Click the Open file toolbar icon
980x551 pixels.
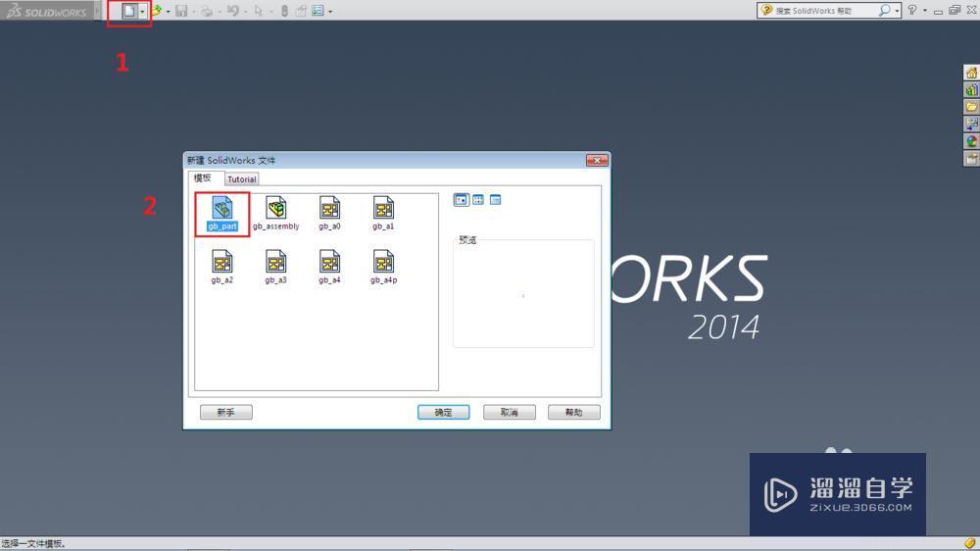point(156,11)
